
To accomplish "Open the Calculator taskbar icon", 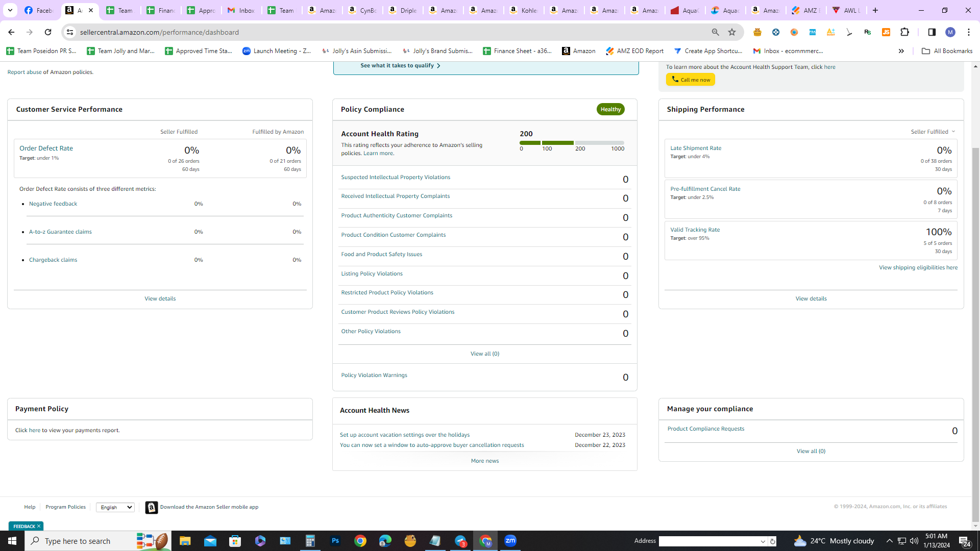I will 310,541.
